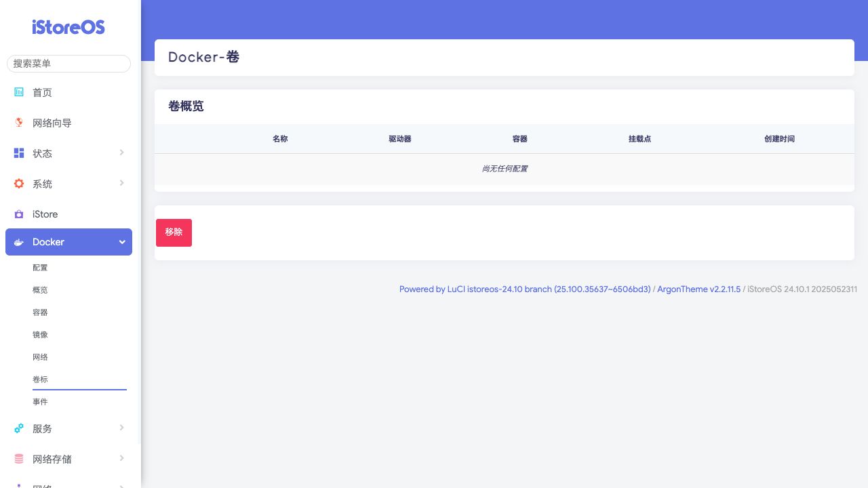Click the home page chart icon
Image resolution: width=868 pixels, height=488 pixels.
click(x=19, y=92)
